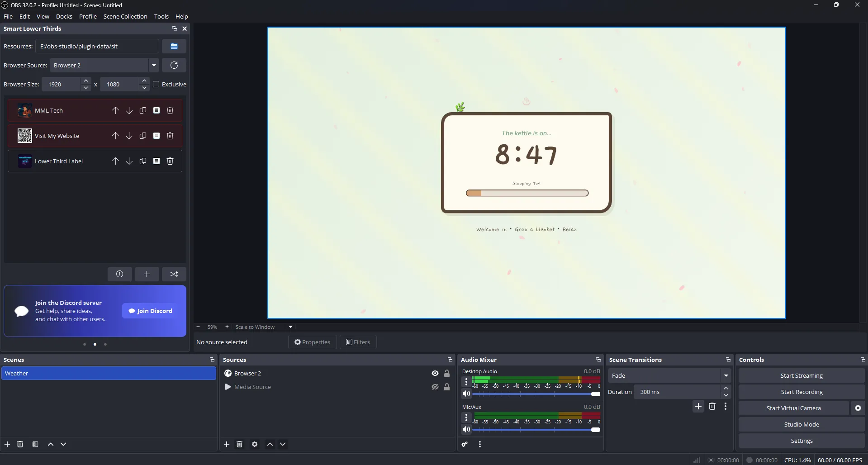
Task: Hide the Browser 2 source
Action: coord(434,373)
